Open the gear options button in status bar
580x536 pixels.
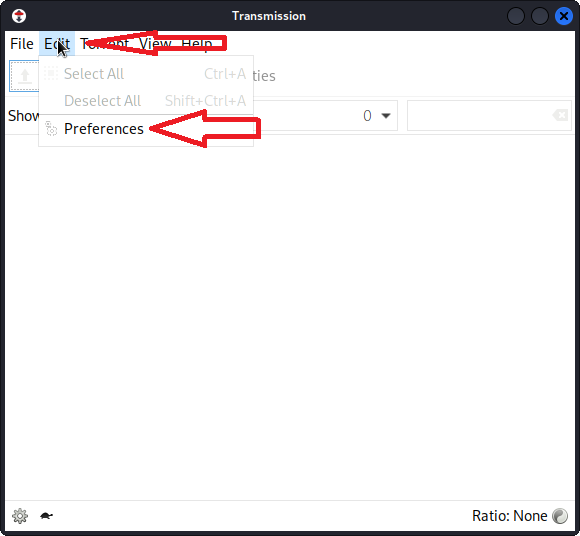(x=20, y=516)
